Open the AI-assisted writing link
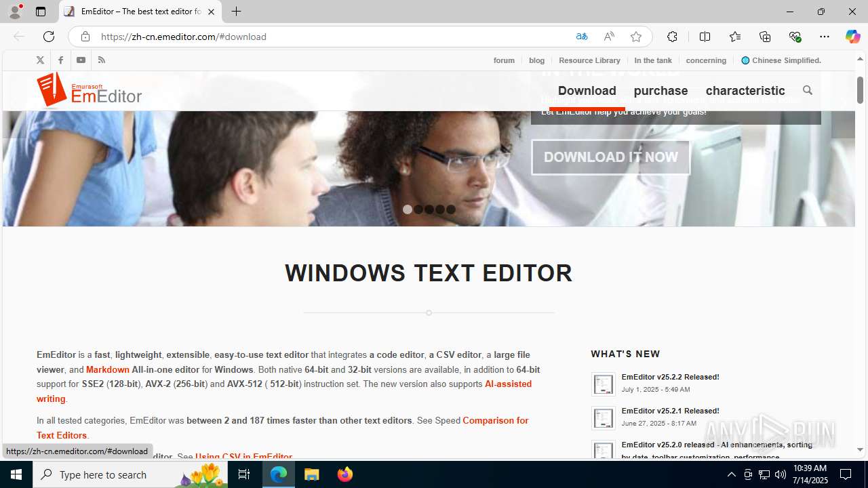The image size is (868, 488). [508, 384]
